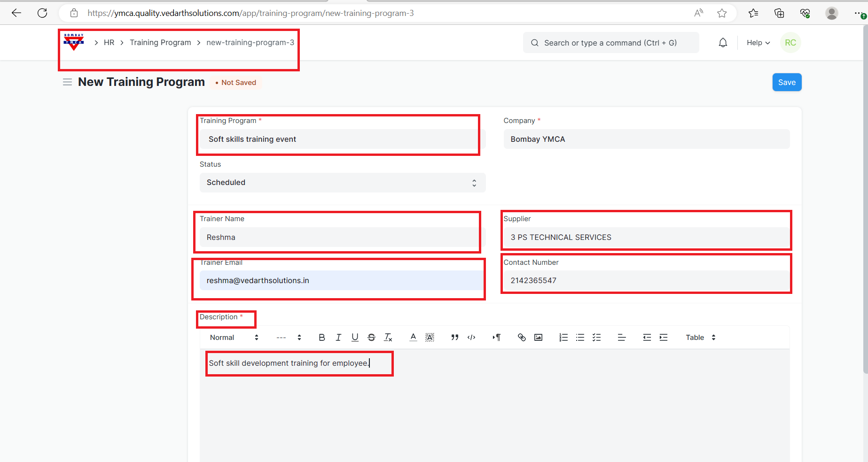Open the Help menu

point(758,43)
